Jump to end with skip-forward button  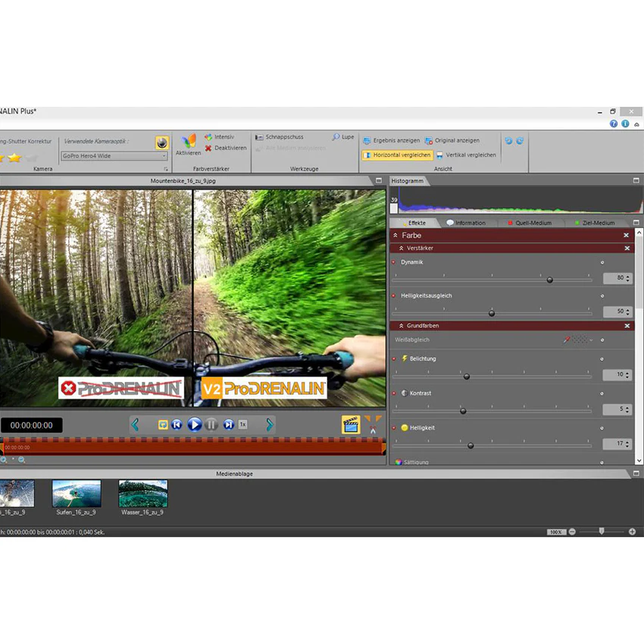tap(229, 425)
